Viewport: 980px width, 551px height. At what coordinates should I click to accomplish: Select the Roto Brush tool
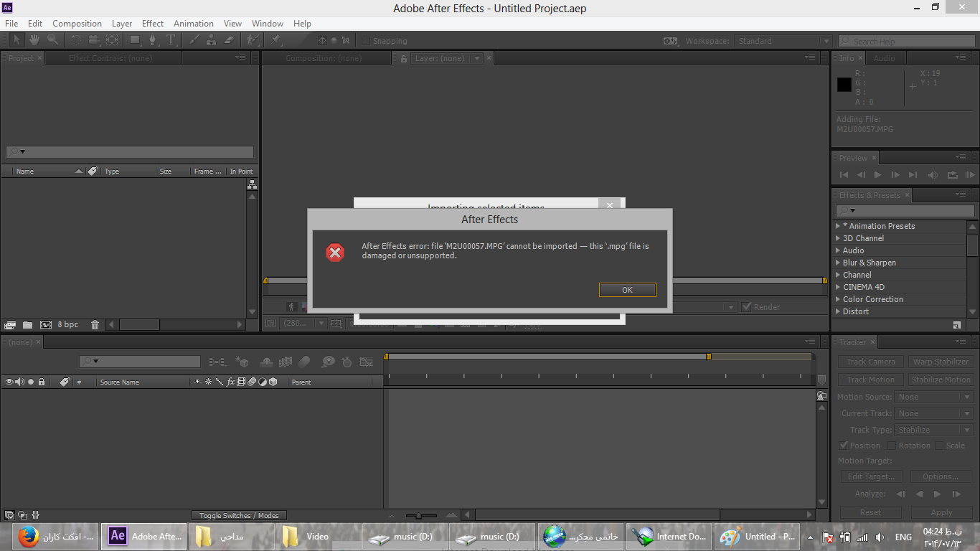tap(253, 40)
